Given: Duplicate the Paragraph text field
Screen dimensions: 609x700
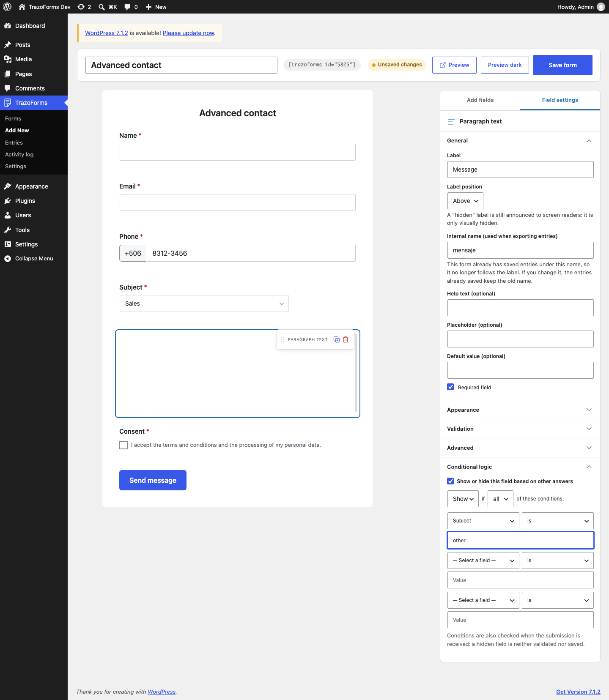Looking at the screenshot, I should [x=337, y=339].
